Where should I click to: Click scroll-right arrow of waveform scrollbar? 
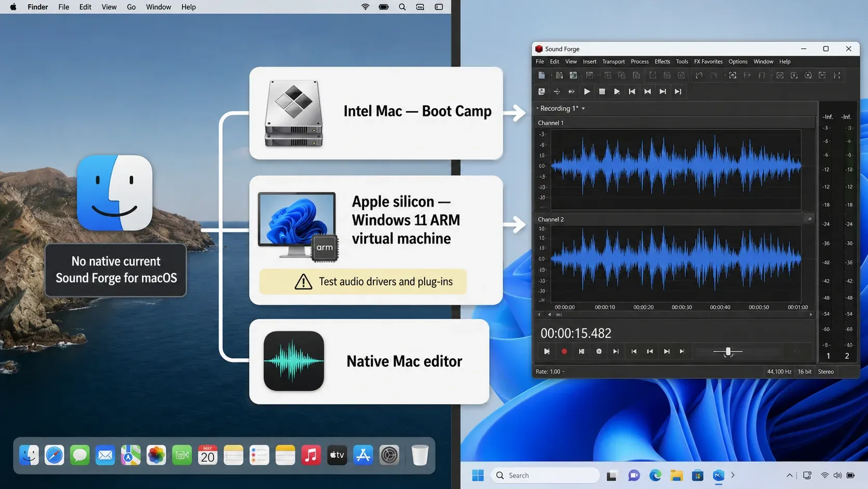click(811, 314)
